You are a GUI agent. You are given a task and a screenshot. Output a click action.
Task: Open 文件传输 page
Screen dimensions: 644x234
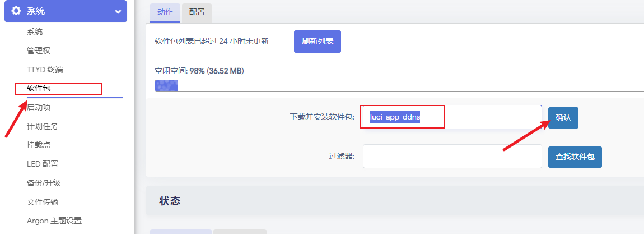pos(43,202)
